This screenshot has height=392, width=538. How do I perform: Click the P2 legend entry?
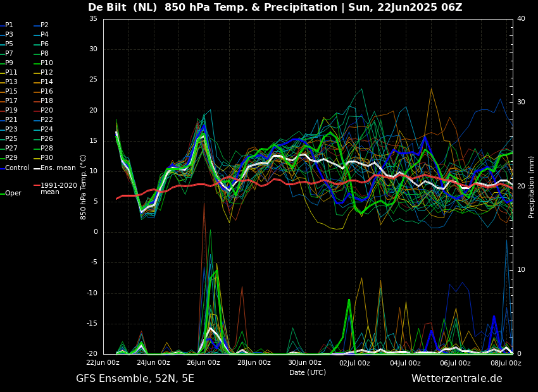coord(42,25)
